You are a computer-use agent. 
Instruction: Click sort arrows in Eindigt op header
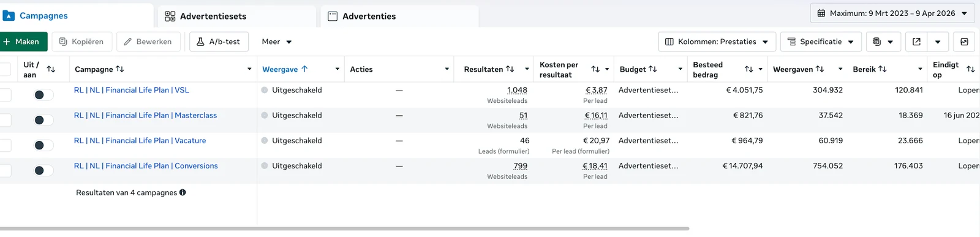(x=971, y=69)
